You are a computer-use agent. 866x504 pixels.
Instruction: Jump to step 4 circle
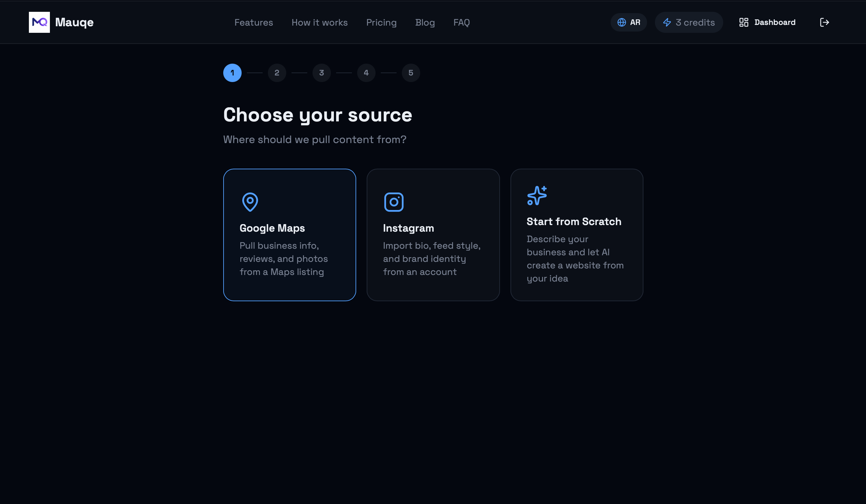click(366, 73)
